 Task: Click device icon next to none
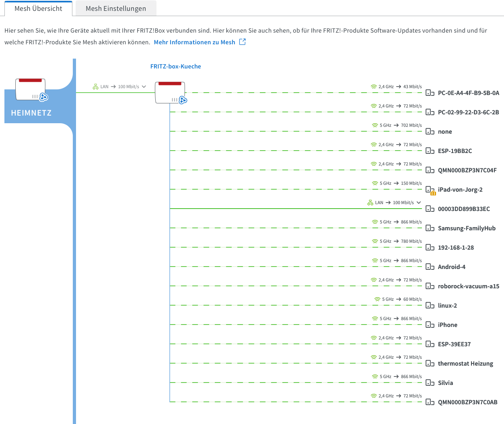430,131
